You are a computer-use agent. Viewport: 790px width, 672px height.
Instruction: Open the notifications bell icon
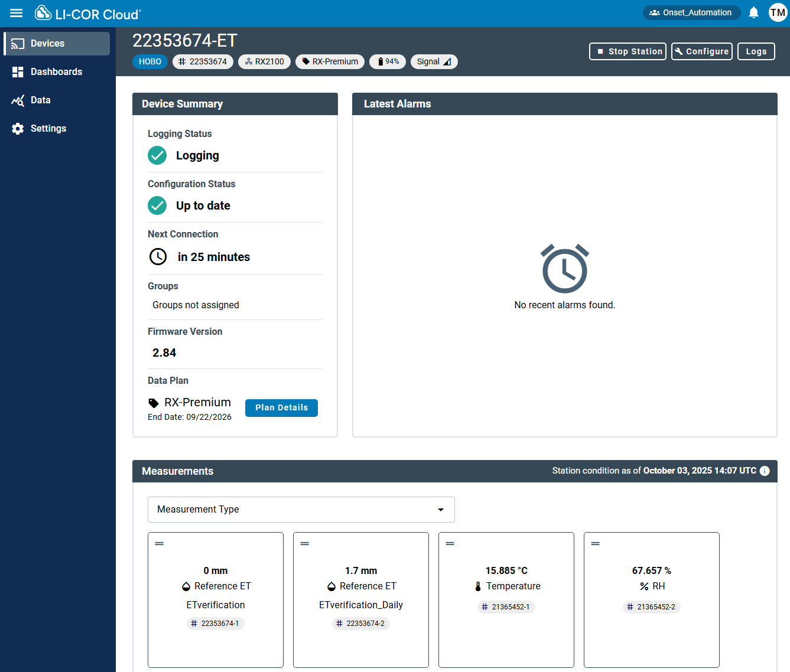click(753, 12)
